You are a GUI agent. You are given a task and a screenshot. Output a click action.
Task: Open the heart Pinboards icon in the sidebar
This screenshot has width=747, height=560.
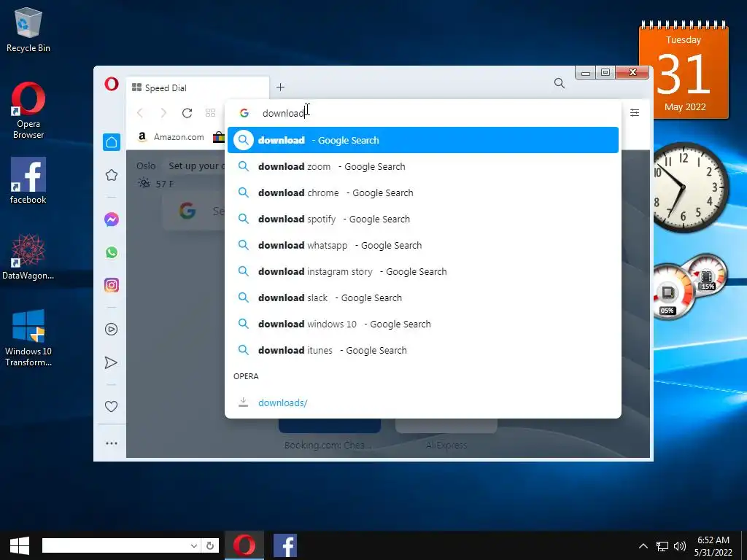111,406
